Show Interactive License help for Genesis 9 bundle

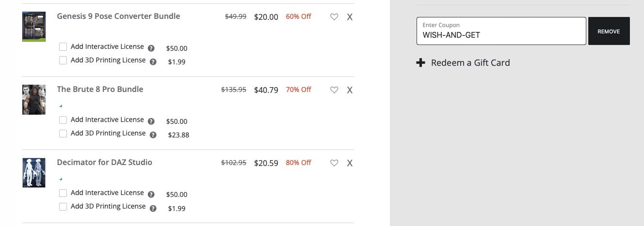pyautogui.click(x=151, y=48)
